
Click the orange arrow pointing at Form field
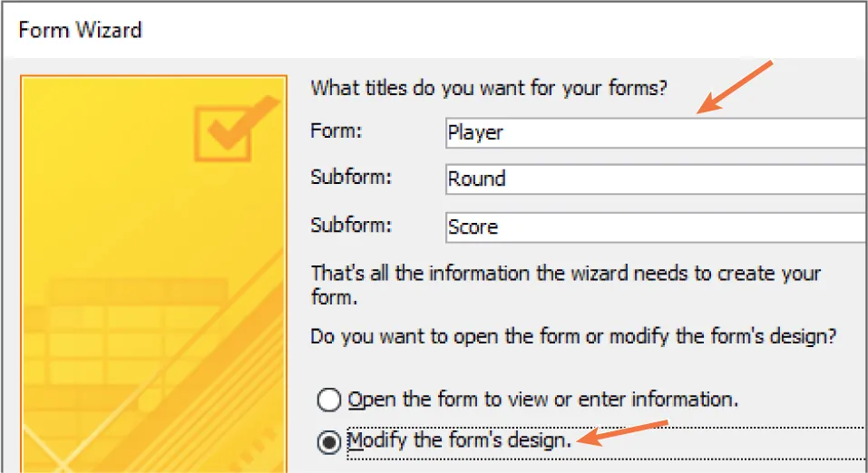point(733,88)
